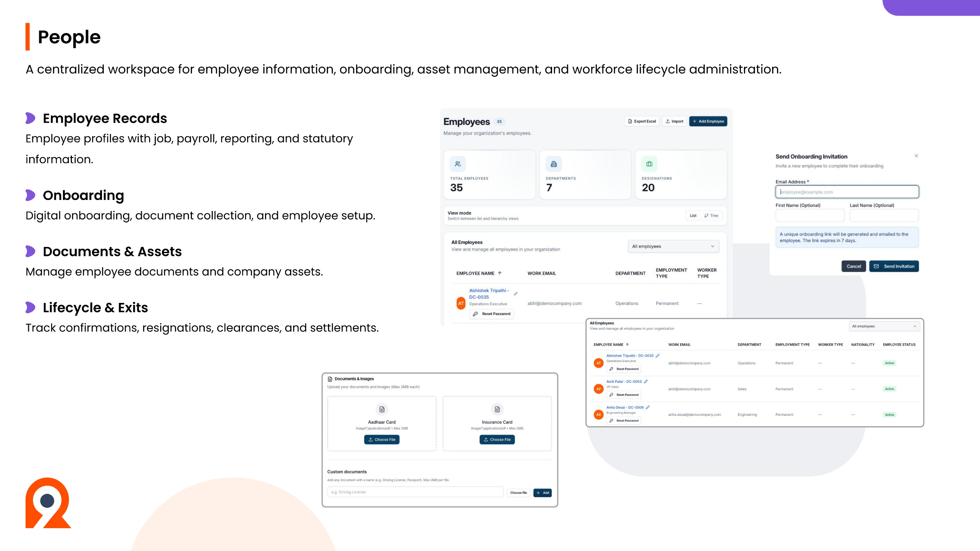Click the Employee Status column header
Screen dimensions: 980x551
click(x=899, y=344)
